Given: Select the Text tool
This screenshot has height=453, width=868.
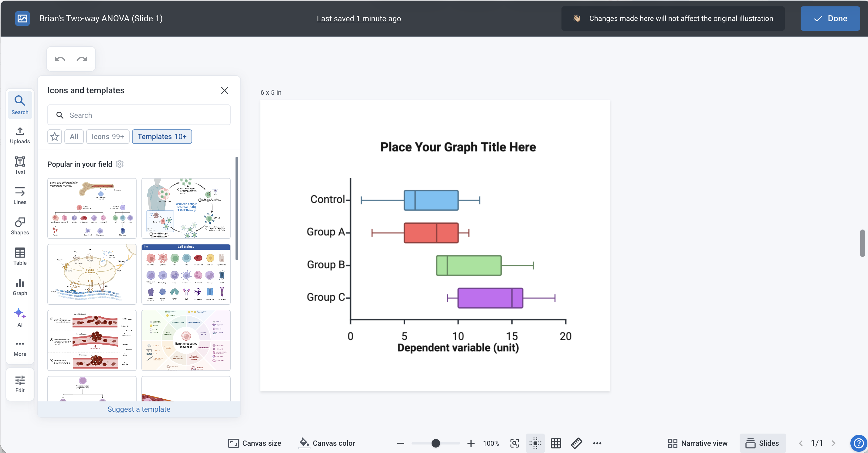Looking at the screenshot, I should (20, 165).
